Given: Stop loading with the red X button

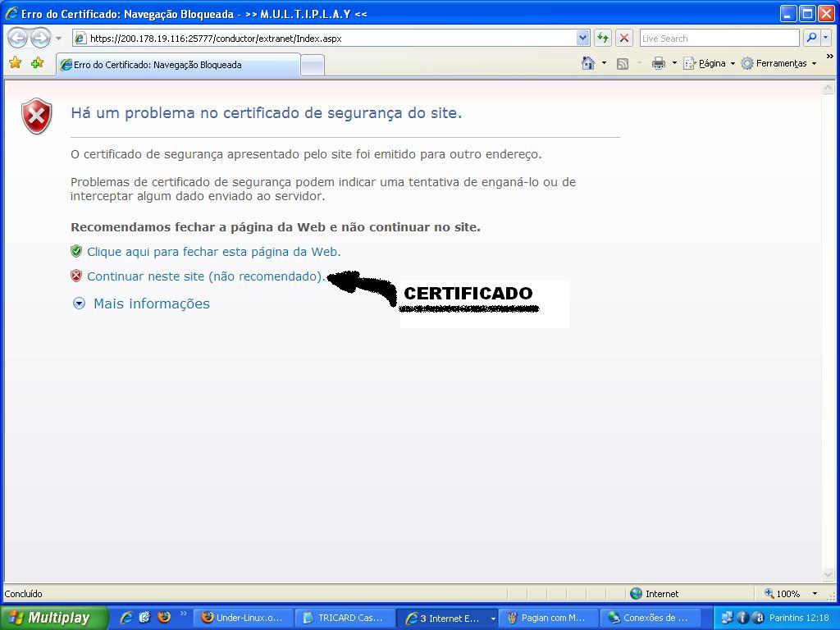Looking at the screenshot, I should click(624, 38).
